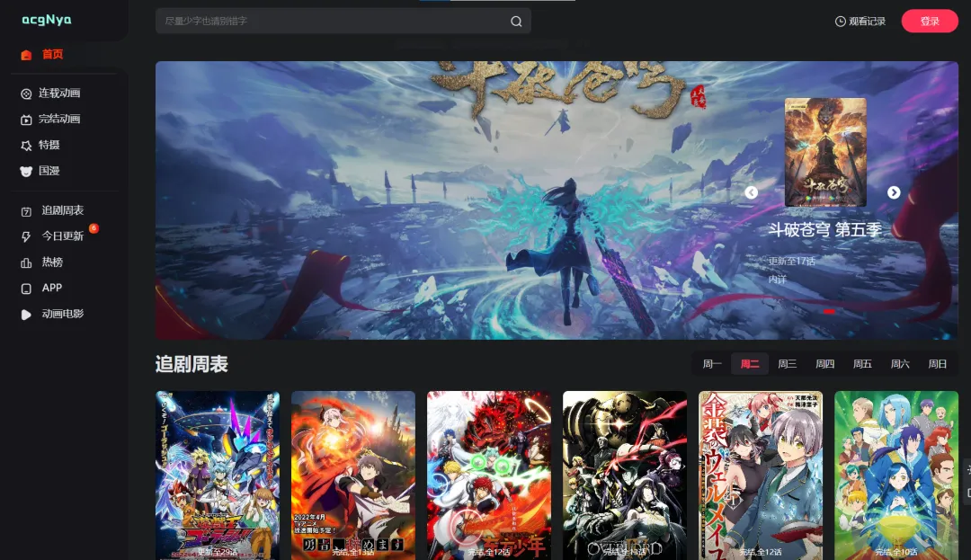
Task: Open 热榜 ranking page
Action: 52,262
